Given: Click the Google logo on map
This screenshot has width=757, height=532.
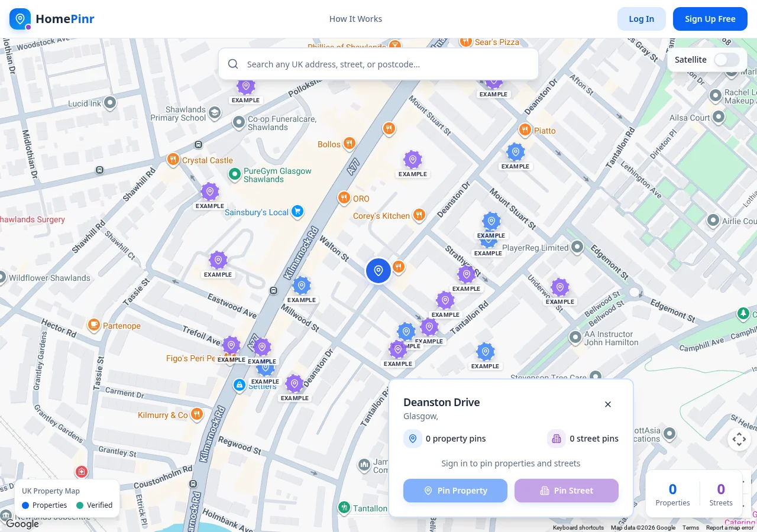Looking at the screenshot, I should 22,524.
